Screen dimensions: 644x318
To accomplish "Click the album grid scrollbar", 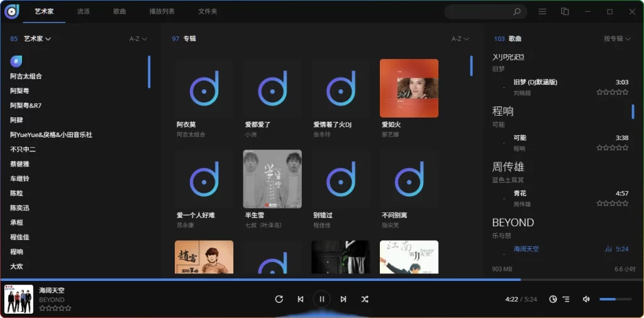I will 472,66.
